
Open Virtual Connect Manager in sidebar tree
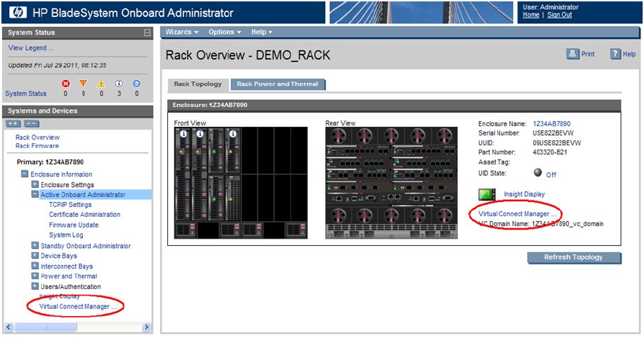[x=78, y=306]
